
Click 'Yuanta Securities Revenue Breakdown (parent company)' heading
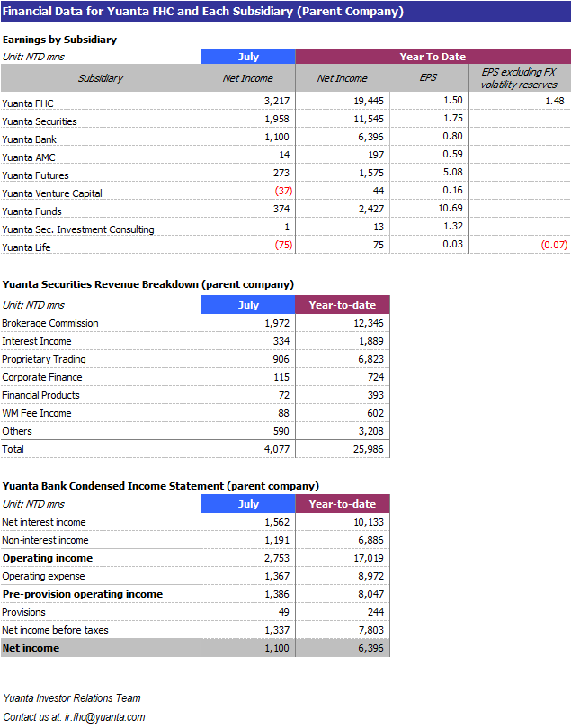point(148,284)
